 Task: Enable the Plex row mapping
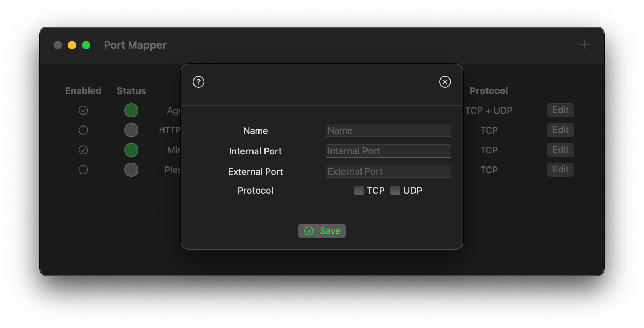pos(83,170)
